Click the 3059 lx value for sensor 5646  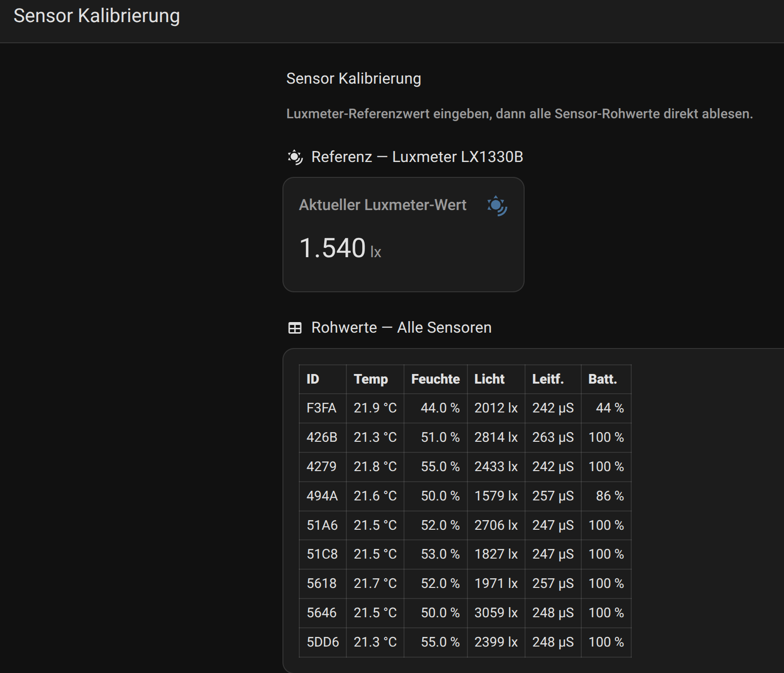[x=496, y=613]
